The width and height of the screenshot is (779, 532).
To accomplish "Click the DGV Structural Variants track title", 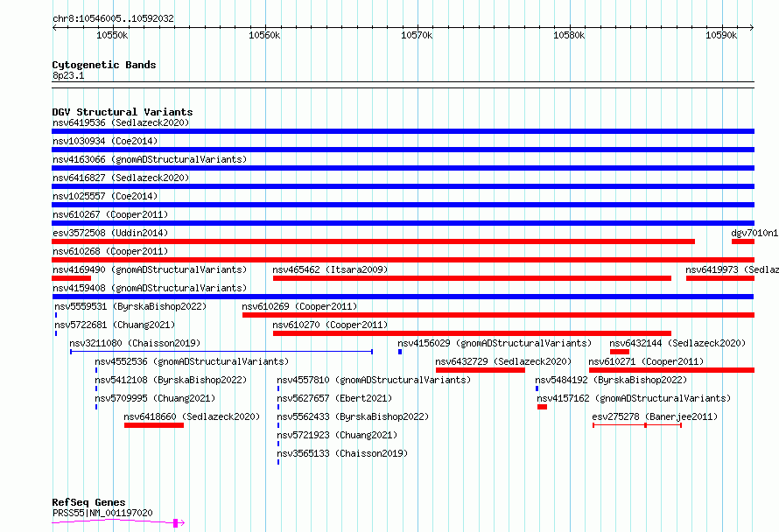I will pos(123,112).
